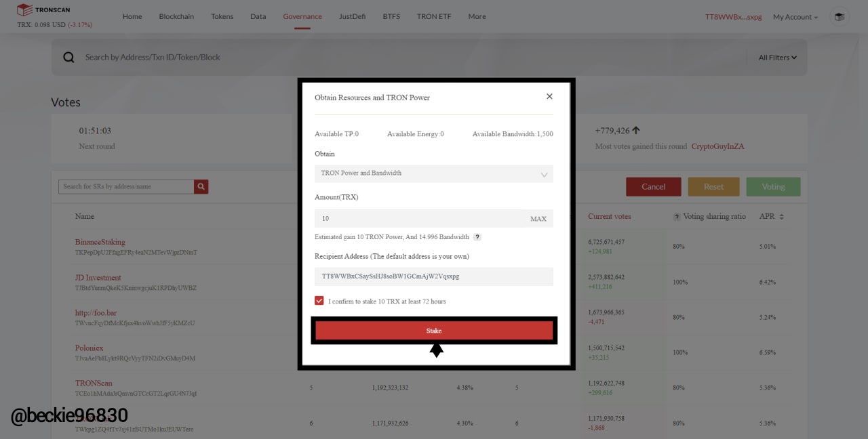Open the Blockchain menu
The height and width of the screenshot is (439, 868).
tap(176, 16)
